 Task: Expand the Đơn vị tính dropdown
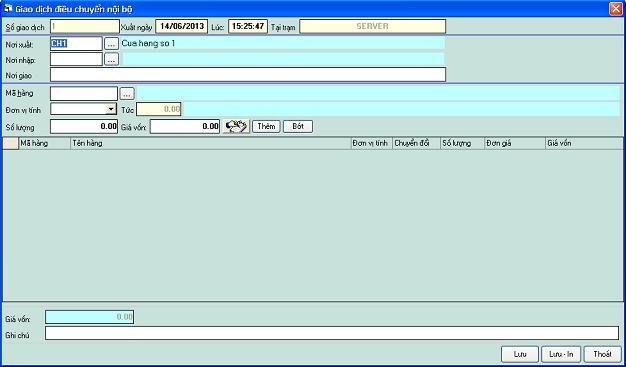pyautogui.click(x=111, y=109)
